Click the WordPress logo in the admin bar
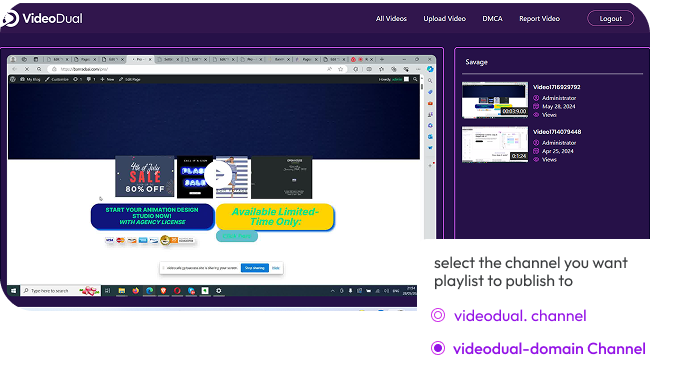673x386 pixels. tap(13, 79)
